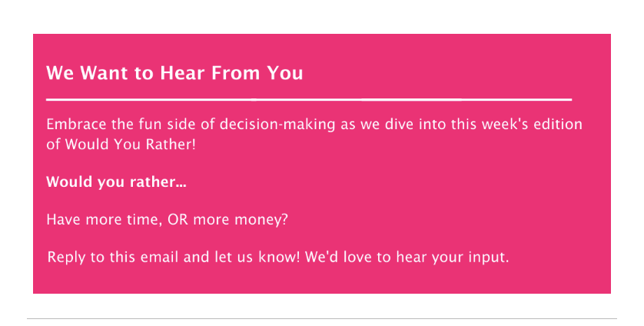This screenshot has height=326, width=644.
Task: Click the "of Would You Rather!" text line
Action: click(x=121, y=145)
